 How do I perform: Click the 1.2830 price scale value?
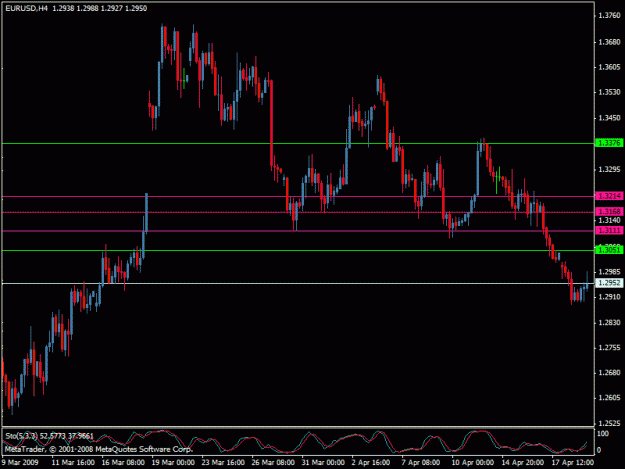tap(609, 323)
